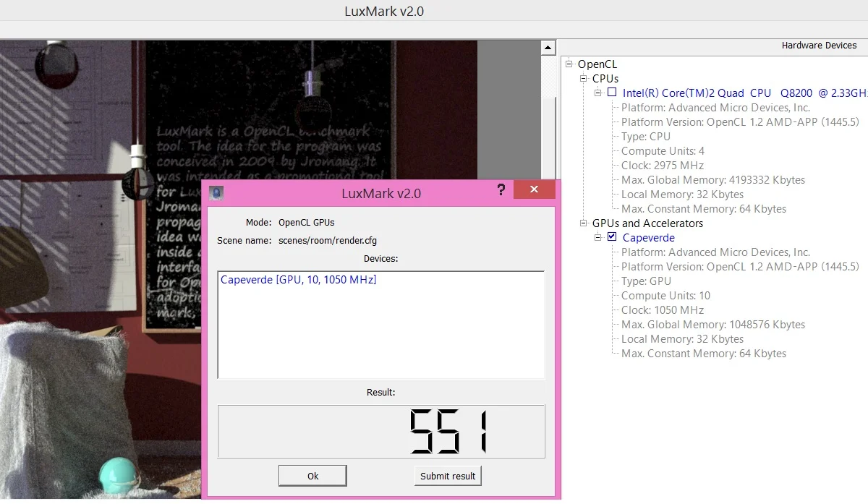Collapse the OpenCL tree root
The image size is (868, 504).
pos(569,64)
